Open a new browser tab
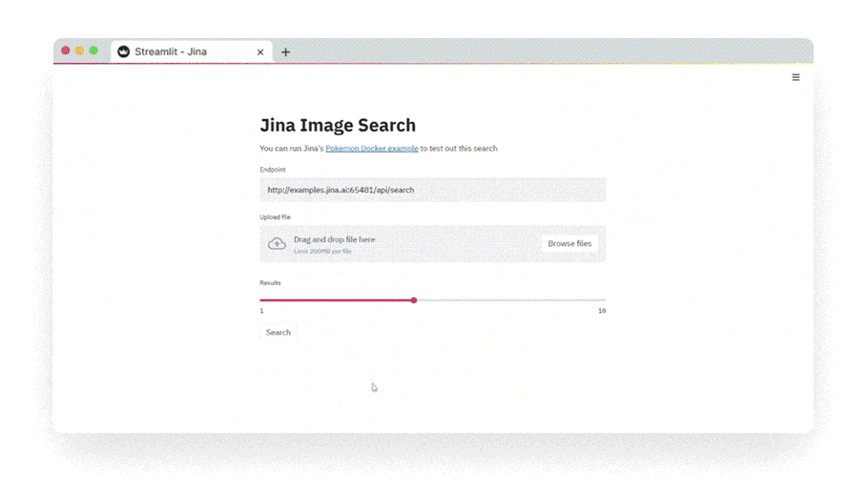Screen dimensions: 868x491 click(x=285, y=52)
